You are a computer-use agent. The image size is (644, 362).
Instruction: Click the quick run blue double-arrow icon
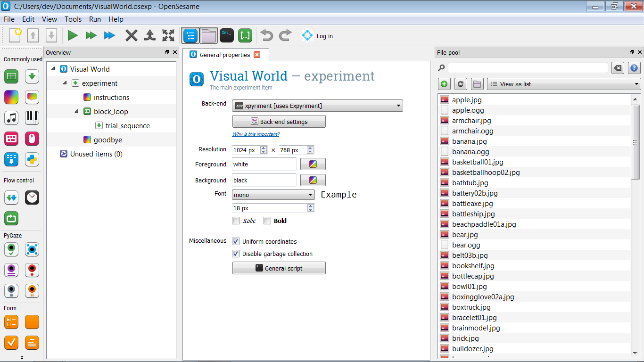click(109, 36)
